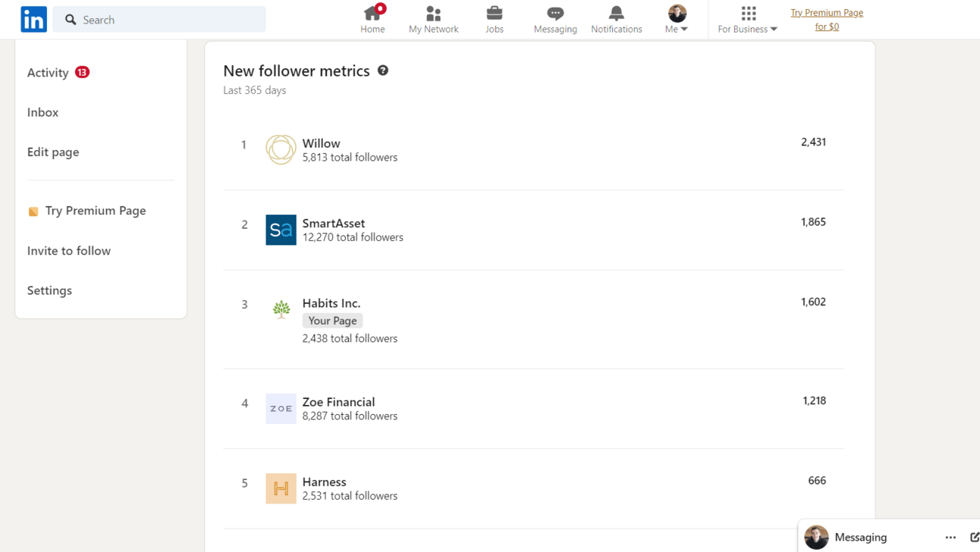Open Inbox in the sidebar

click(43, 112)
